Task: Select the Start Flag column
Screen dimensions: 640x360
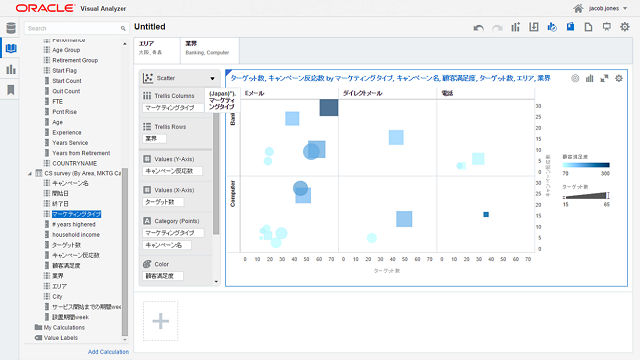Action: 64,71
